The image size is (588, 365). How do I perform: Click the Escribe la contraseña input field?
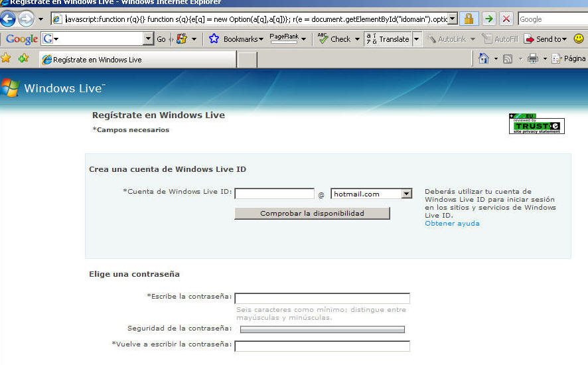(322, 298)
